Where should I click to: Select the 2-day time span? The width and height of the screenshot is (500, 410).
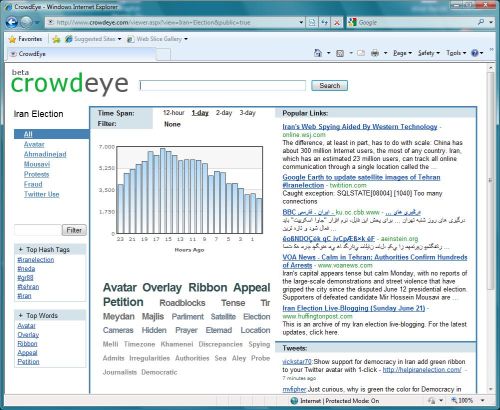point(224,113)
